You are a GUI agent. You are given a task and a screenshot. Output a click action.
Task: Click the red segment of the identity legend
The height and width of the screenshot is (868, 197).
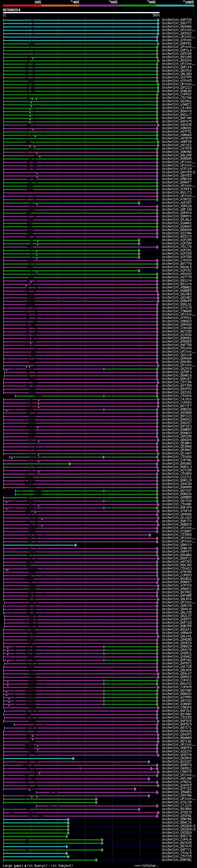tap(22, 6)
